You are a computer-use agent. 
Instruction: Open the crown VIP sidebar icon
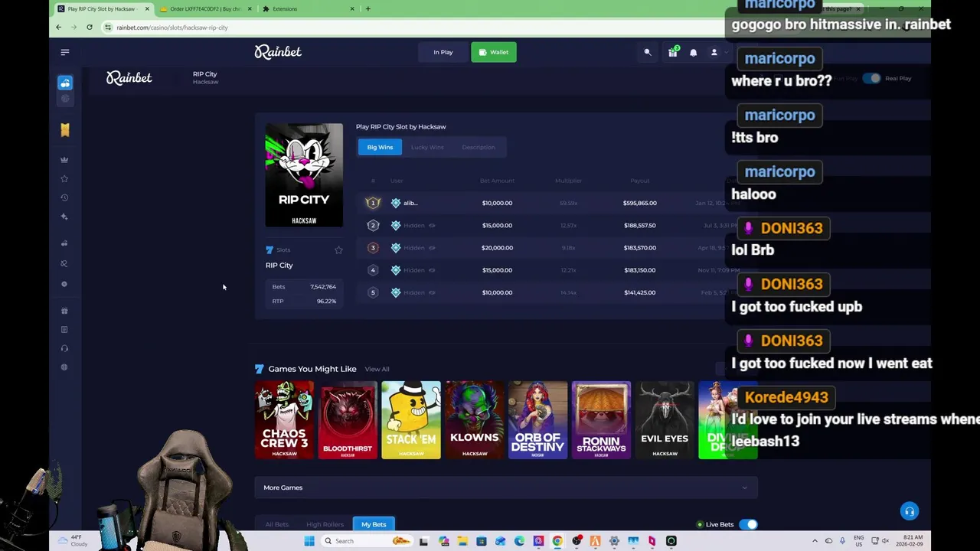coord(64,160)
